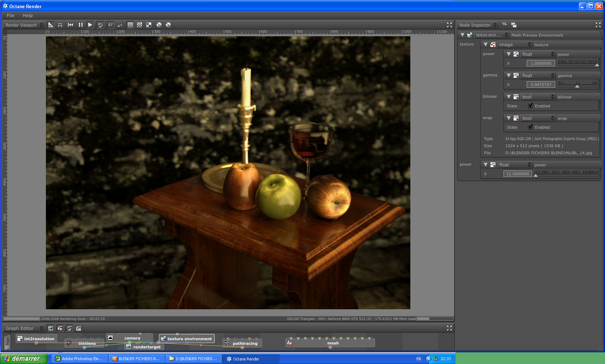This screenshot has height=364, width=605.
Task: Maximize the Render Viewport panel
Action: pyautogui.click(x=449, y=25)
